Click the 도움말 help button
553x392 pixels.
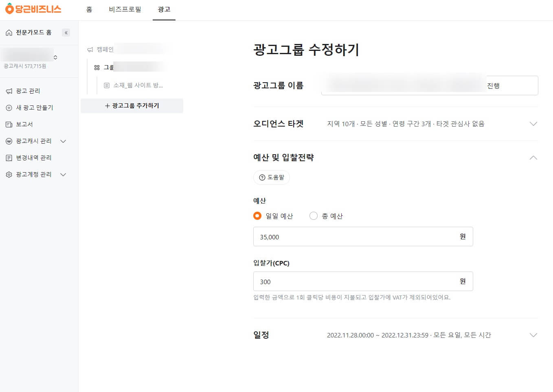(x=272, y=177)
